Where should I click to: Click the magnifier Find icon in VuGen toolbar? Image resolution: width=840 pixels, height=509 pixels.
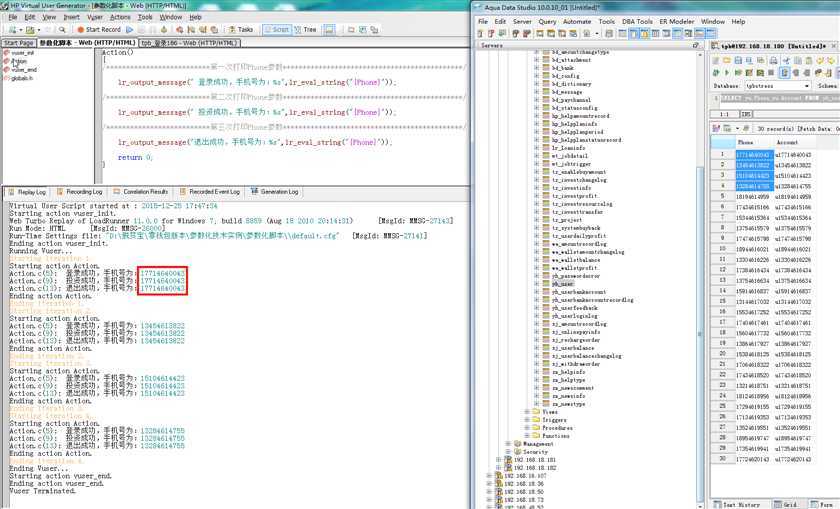(x=62, y=29)
